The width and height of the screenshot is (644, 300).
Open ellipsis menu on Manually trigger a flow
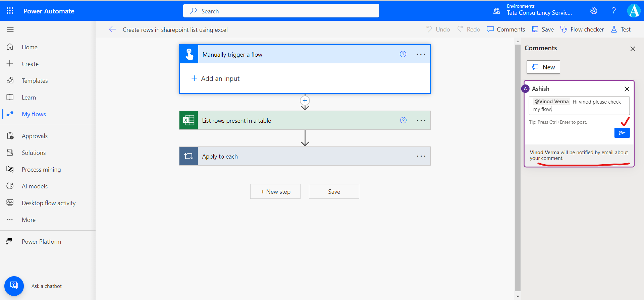(421, 54)
